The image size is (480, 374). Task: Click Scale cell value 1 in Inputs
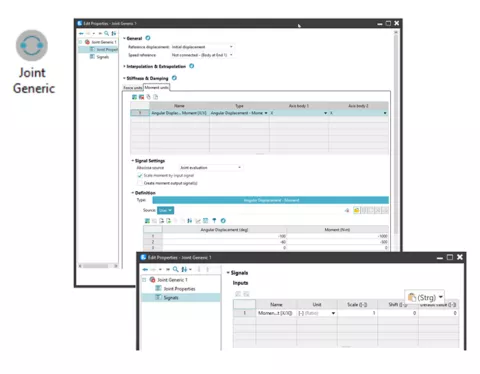pos(357,313)
